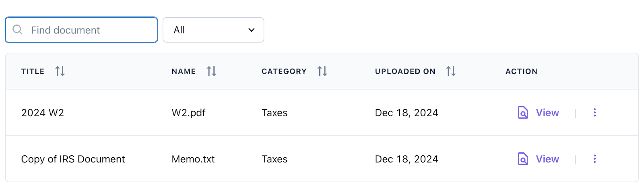Open more options for Copy of IRS Document
The height and width of the screenshot is (193, 644).
point(594,159)
